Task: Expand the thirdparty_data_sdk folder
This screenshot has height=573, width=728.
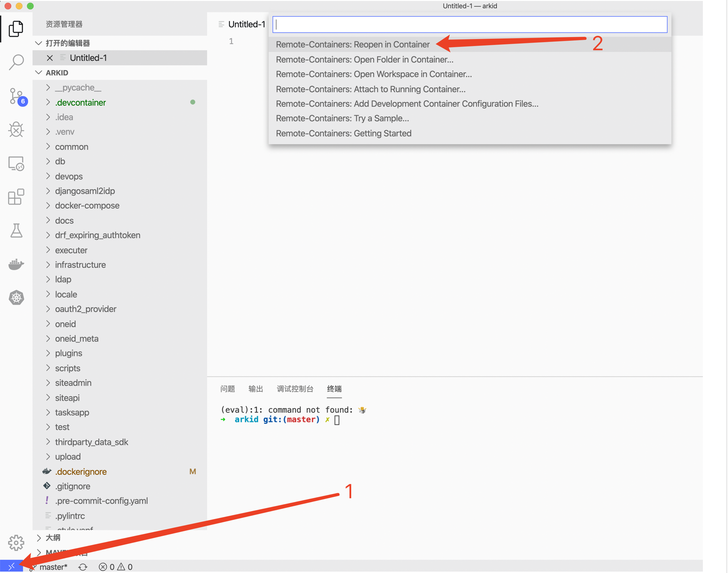Action: tap(120, 442)
